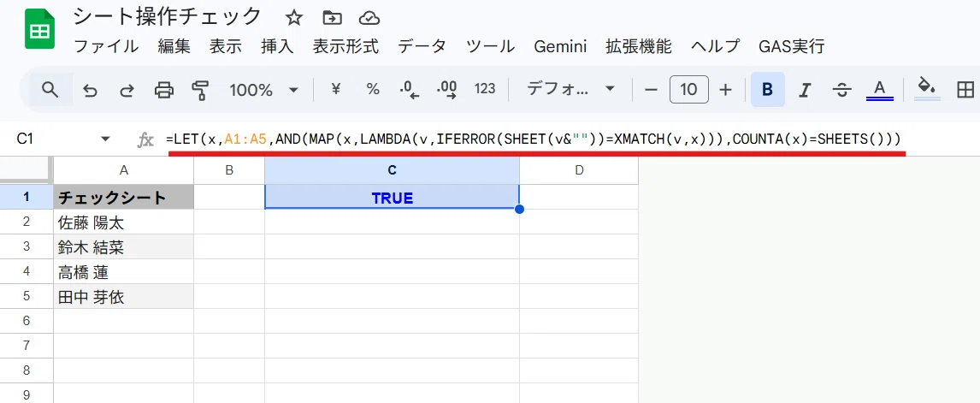The height and width of the screenshot is (403, 980).
Task: Click the name box showing C1
Action: (x=25, y=139)
